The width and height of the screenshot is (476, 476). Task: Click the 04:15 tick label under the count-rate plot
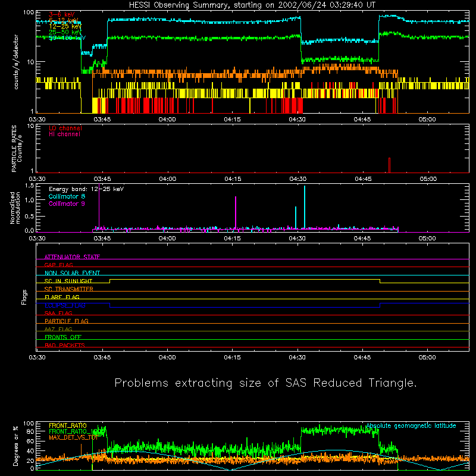[233, 120]
